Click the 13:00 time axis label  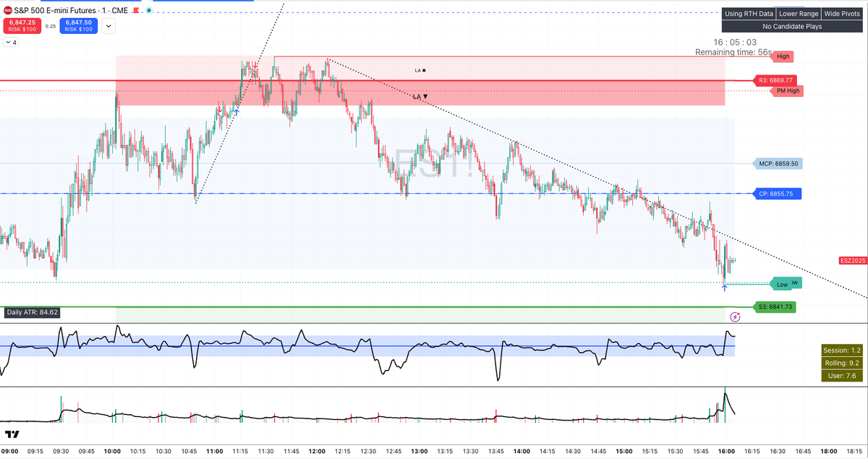(420, 450)
